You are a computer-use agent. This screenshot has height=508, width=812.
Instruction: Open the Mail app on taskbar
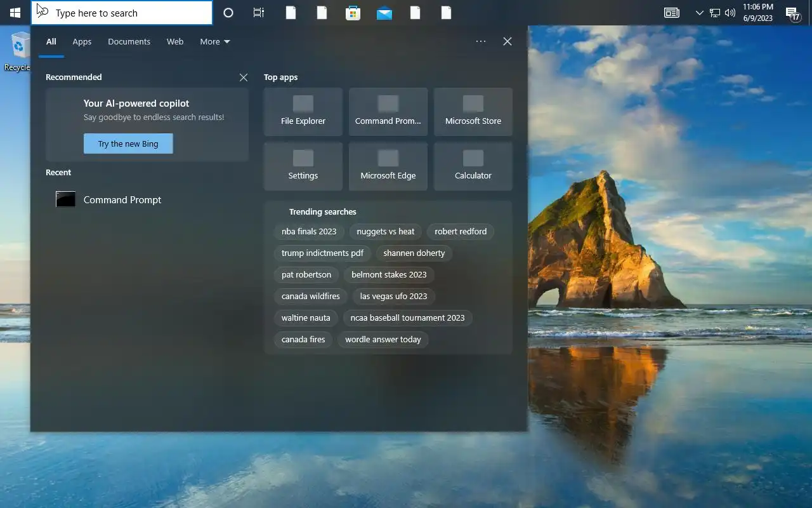point(384,13)
